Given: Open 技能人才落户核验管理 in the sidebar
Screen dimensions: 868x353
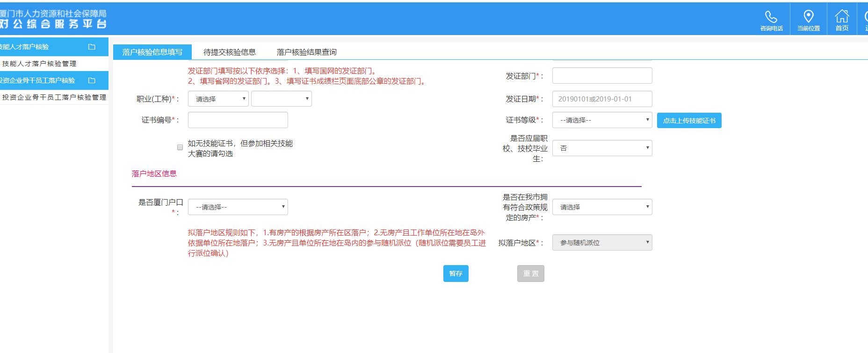Looking at the screenshot, I should [x=39, y=64].
